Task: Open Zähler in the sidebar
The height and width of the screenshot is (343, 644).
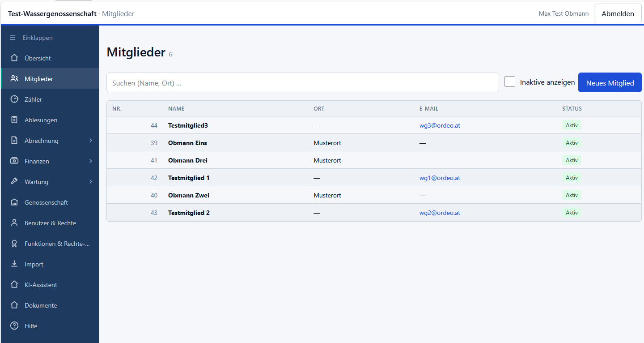Action: pos(50,99)
